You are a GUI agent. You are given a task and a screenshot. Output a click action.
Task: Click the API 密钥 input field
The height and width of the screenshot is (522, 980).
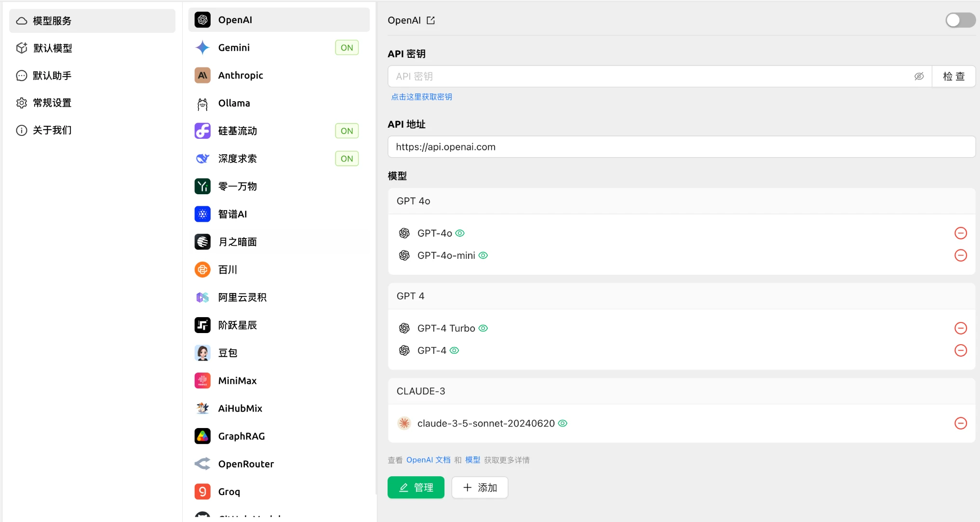[646, 76]
